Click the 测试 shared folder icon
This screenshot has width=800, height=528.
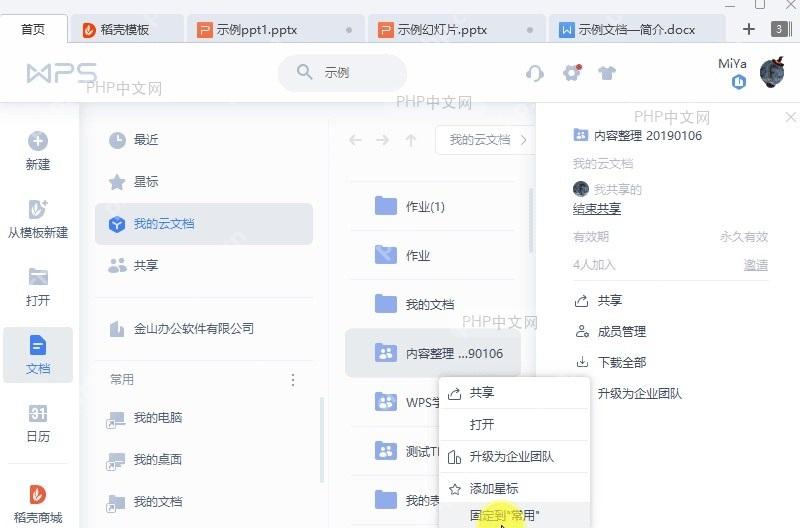coord(386,451)
